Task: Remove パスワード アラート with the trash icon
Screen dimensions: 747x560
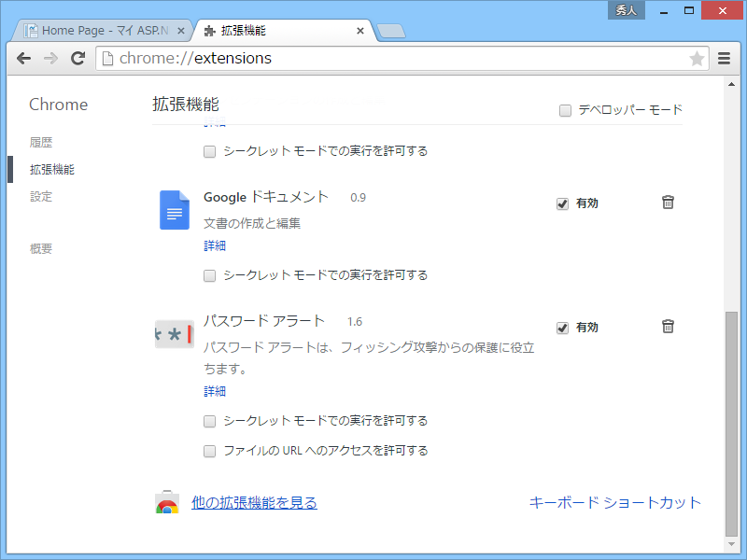Action: click(x=668, y=326)
